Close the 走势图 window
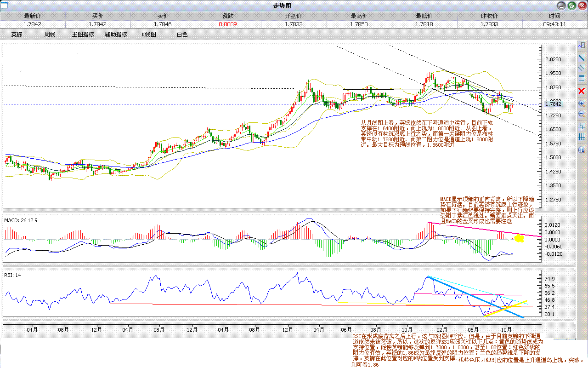The width and height of the screenshot is (588, 368). [582, 6]
